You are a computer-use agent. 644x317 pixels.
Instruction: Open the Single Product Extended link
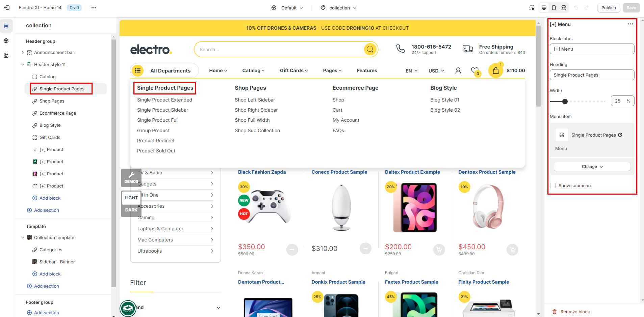coord(164,100)
